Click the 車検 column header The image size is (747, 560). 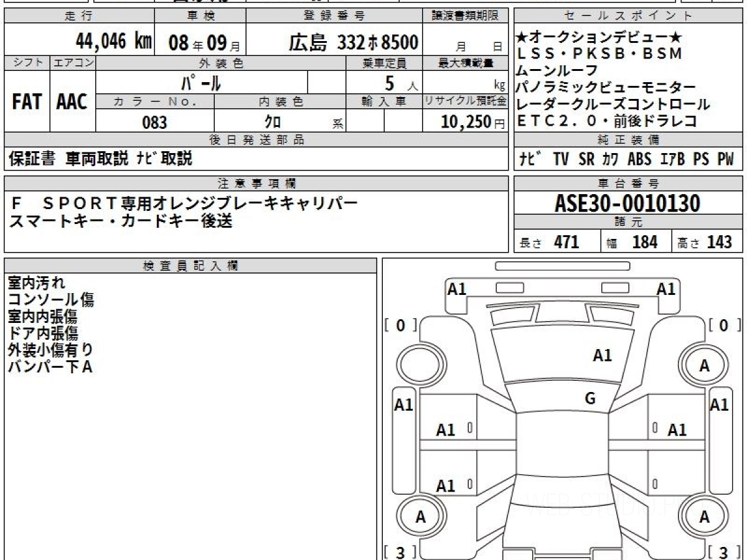click(200, 16)
